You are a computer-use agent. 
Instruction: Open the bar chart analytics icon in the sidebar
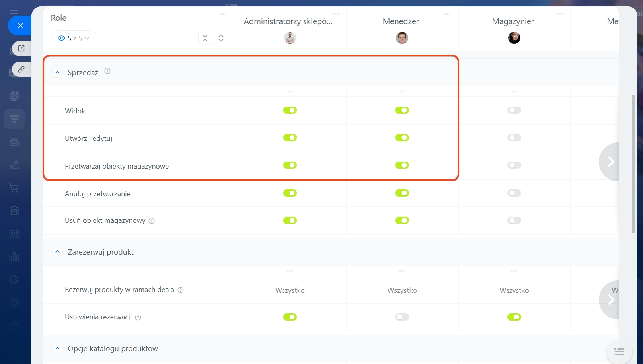click(x=14, y=257)
